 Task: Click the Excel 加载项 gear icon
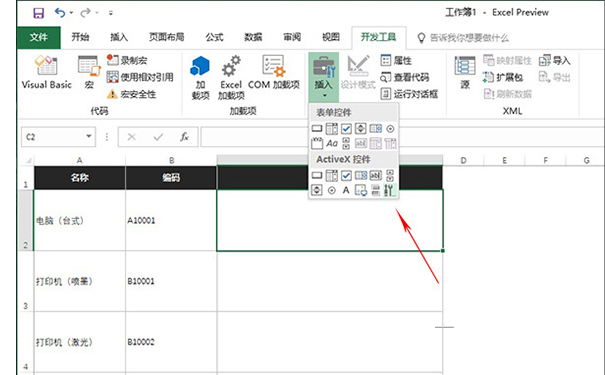click(x=231, y=66)
